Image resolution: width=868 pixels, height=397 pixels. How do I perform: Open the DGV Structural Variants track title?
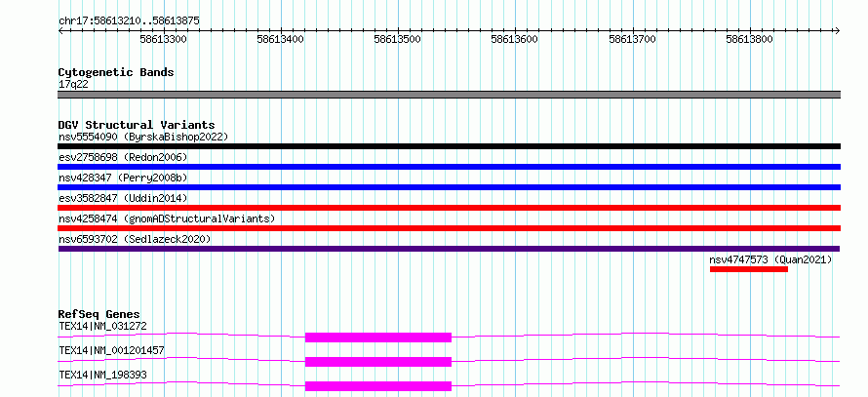coord(137,125)
